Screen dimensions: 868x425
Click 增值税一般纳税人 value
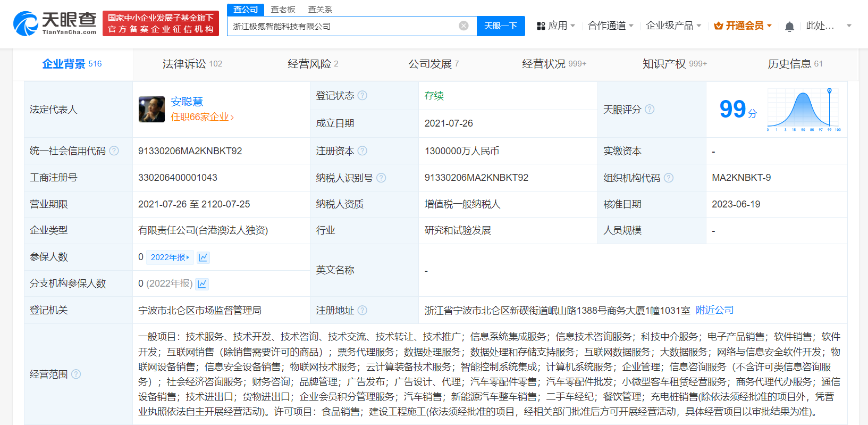(x=462, y=204)
